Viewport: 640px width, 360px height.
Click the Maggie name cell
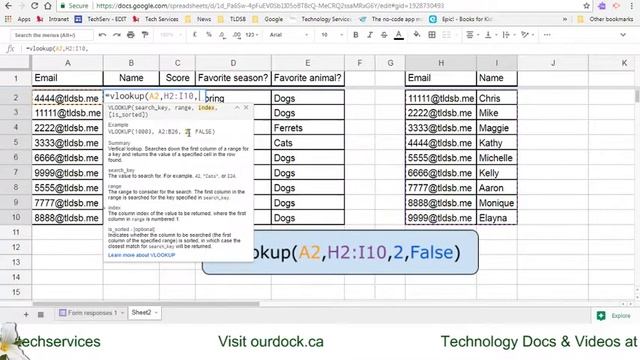(x=496, y=128)
